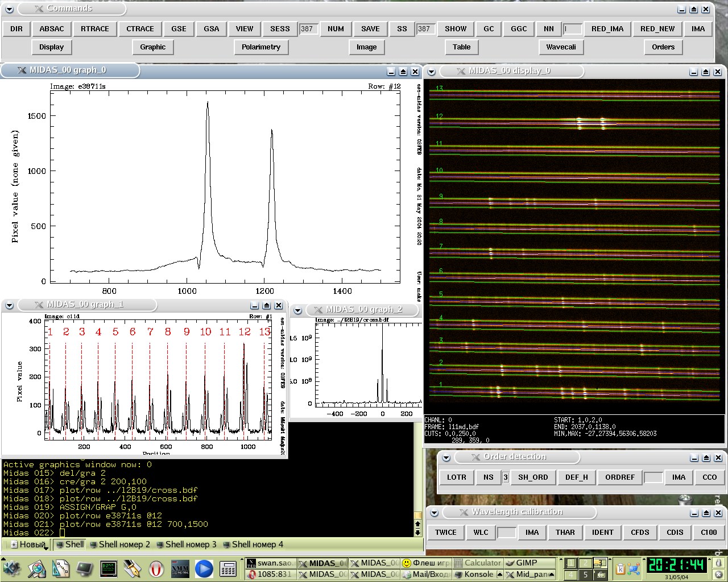The image size is (728, 582).
Task: Launch Opera browser from panel
Action: (156, 568)
